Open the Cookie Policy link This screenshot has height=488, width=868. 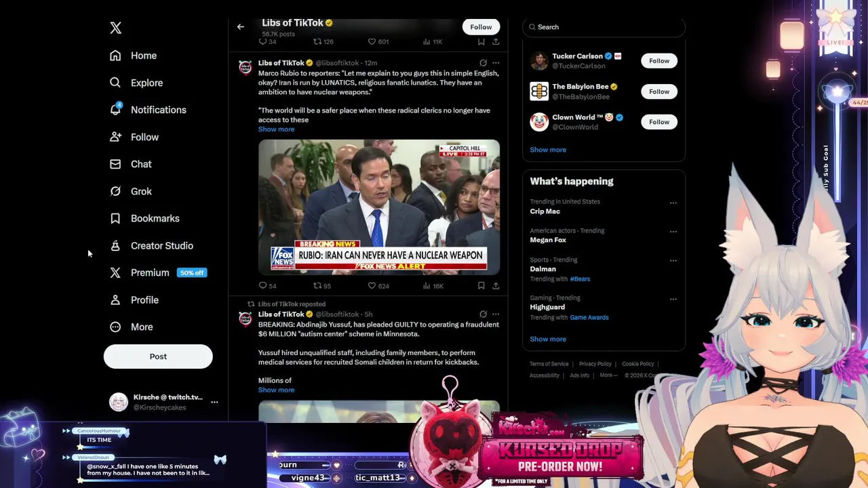point(638,364)
